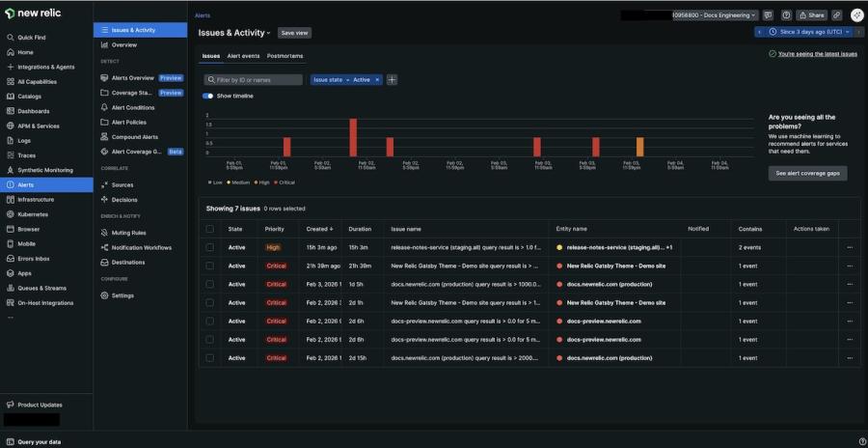Image resolution: width=868 pixels, height=448 pixels.
Task: Sort by Created column header
Action: tap(319, 229)
